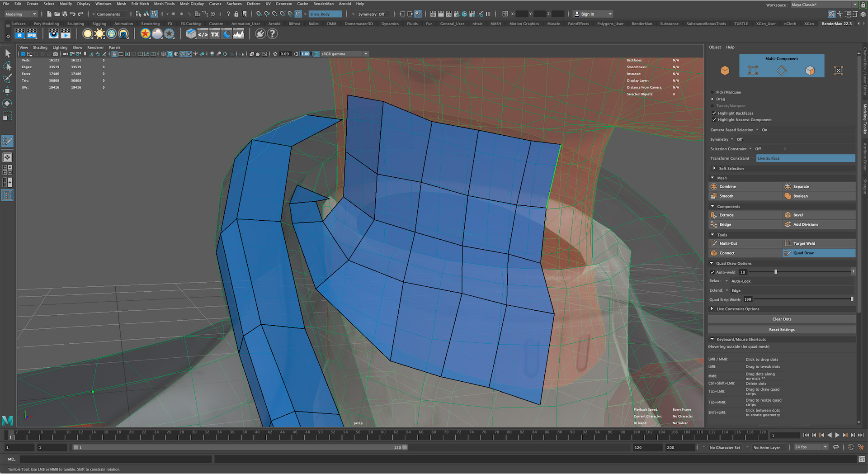Open the Mesh Tools menu
868x474 pixels.
[x=164, y=4]
